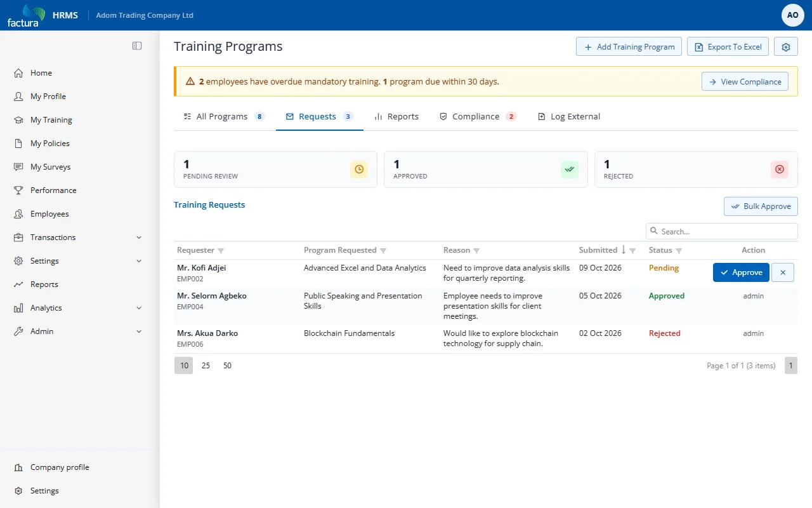Viewport: 812px width, 508px height.
Task: Switch to Compliance tab
Action: tap(478, 117)
